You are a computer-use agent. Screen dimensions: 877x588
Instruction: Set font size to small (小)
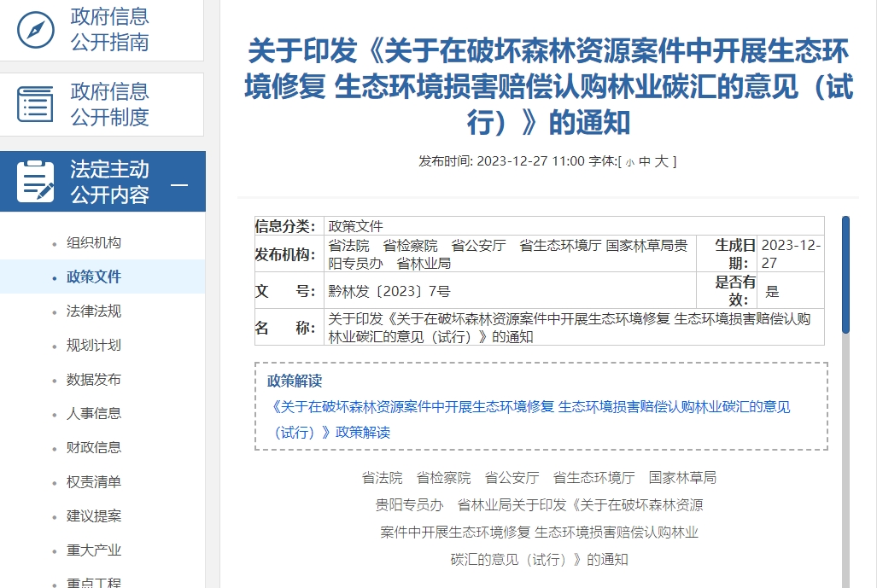[630, 163]
